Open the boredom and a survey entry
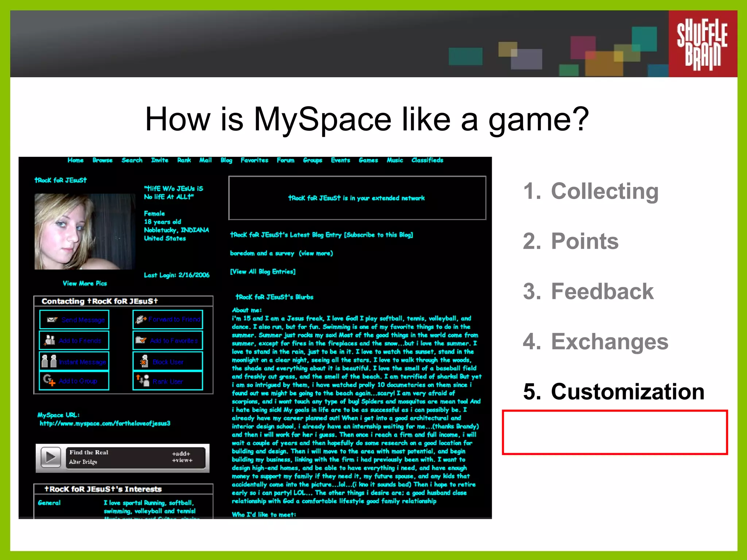The image size is (747, 560). [x=262, y=253]
